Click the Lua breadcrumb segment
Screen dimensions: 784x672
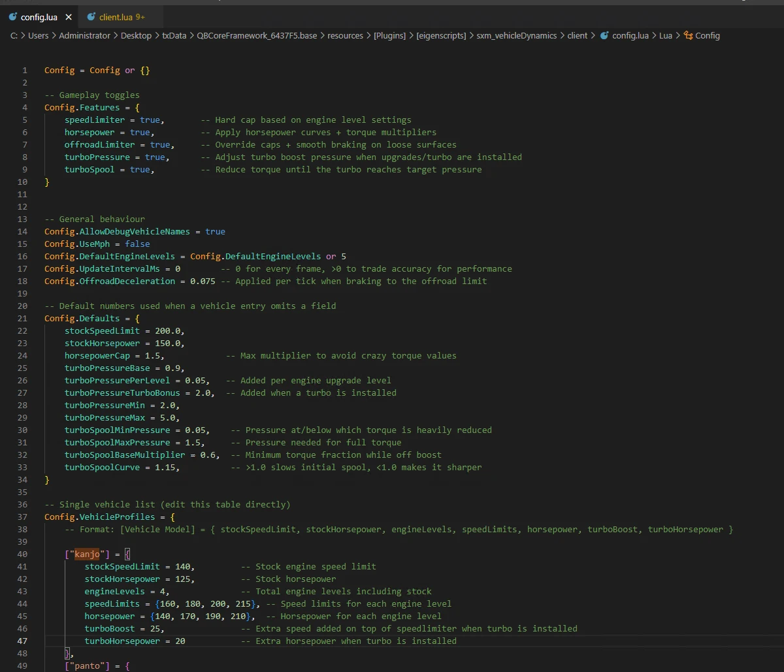[x=665, y=36]
